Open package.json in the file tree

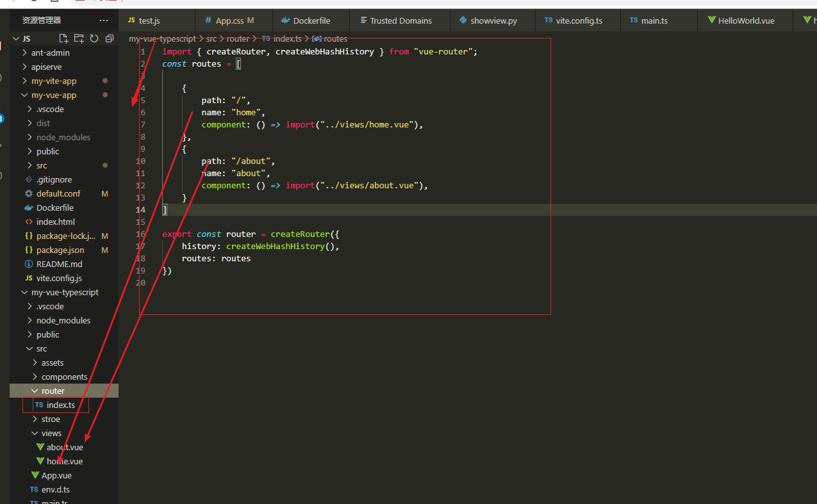(60, 250)
